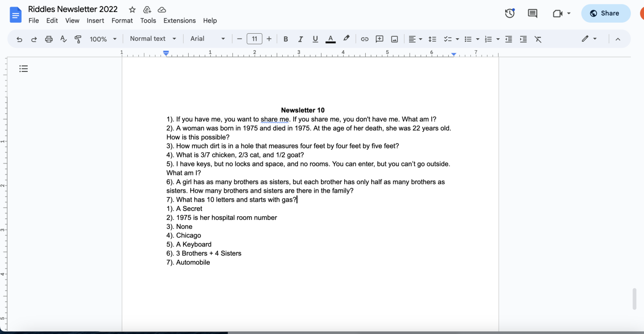The image size is (644, 334).
Task: Increase font size with plus button
Action: click(269, 39)
